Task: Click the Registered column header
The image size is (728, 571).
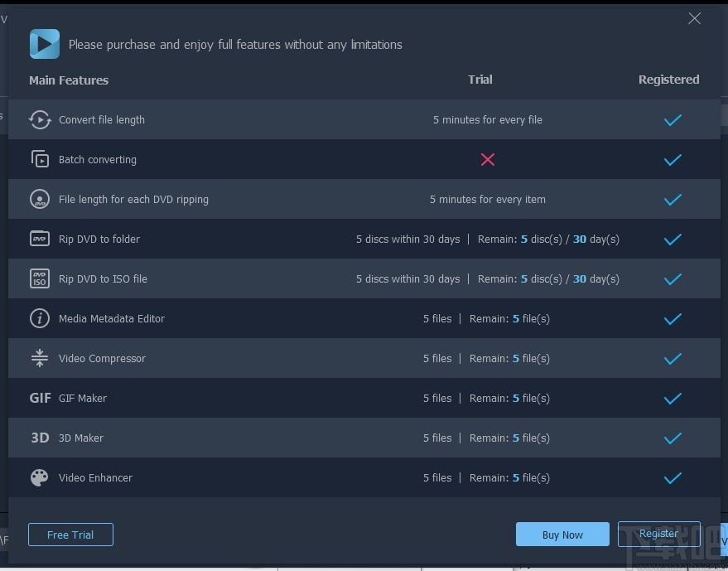Action: pos(668,80)
